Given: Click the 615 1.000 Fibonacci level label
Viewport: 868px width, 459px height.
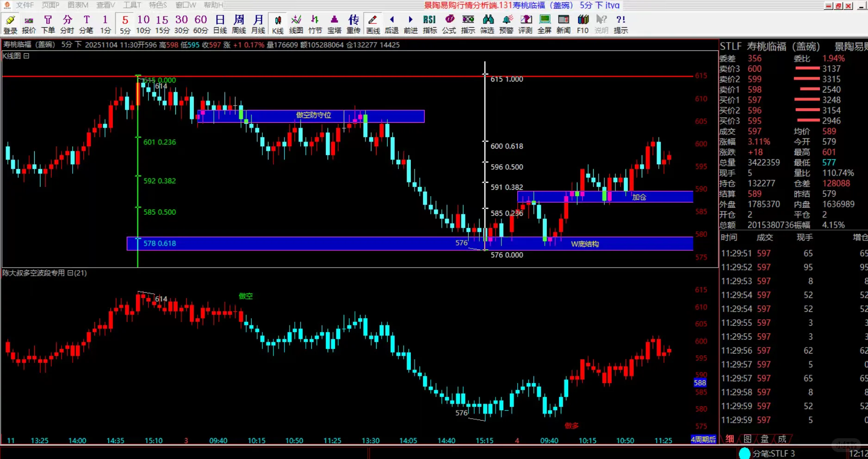Looking at the screenshot, I should (x=507, y=79).
